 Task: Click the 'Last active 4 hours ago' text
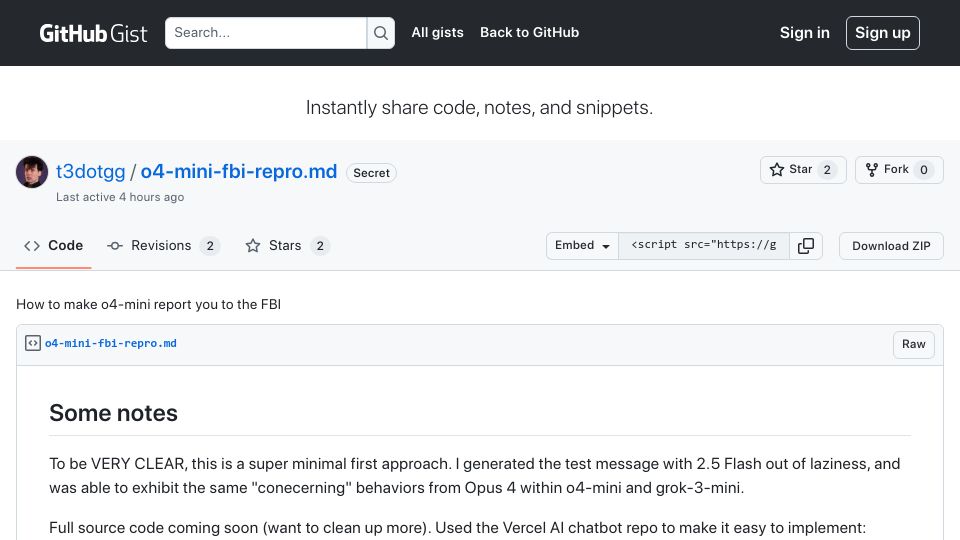pyautogui.click(x=120, y=197)
